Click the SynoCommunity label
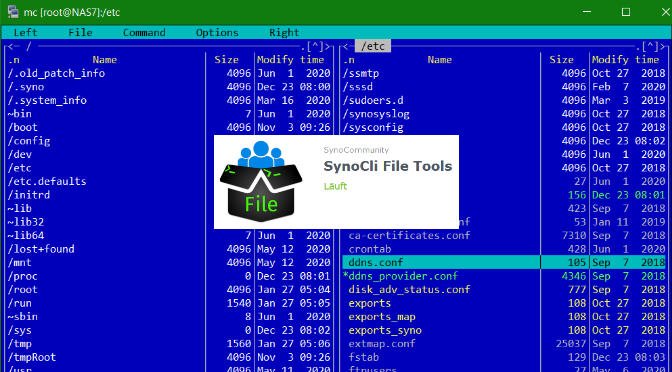 click(x=356, y=150)
